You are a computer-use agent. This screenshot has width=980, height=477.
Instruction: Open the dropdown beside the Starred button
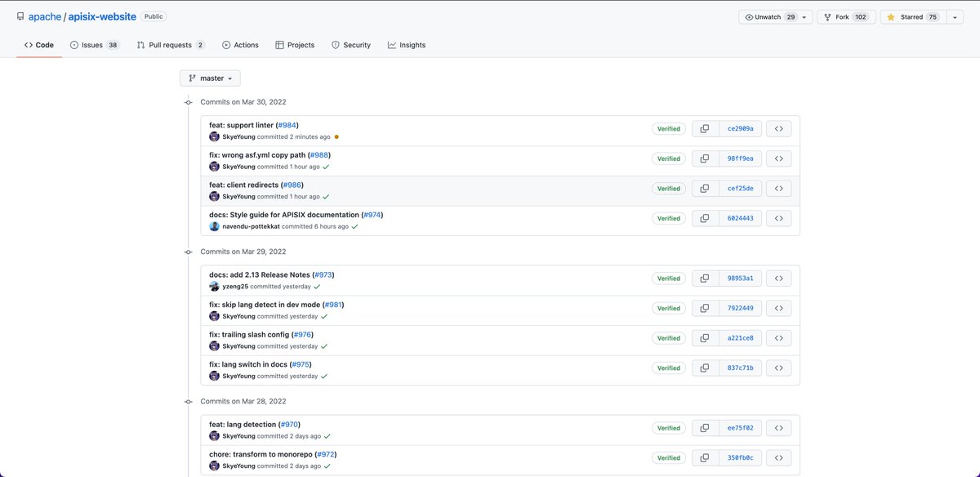point(955,16)
